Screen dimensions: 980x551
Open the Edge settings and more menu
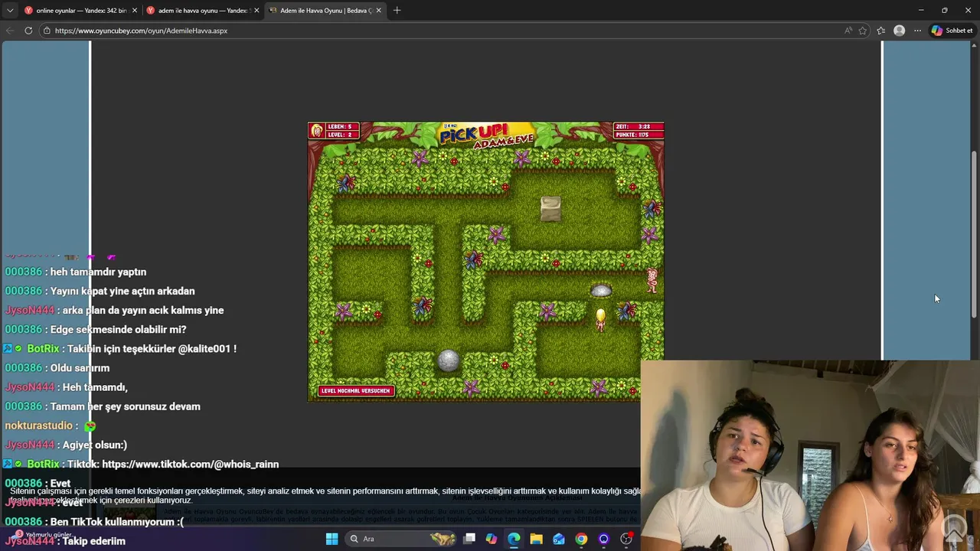click(x=917, y=31)
